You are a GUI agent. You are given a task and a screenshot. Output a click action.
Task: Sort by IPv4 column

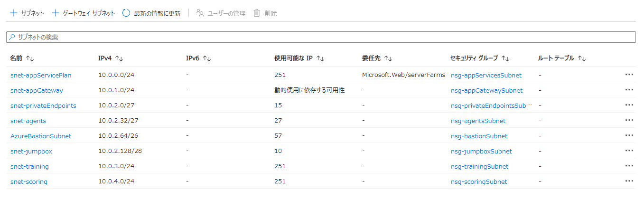(111, 58)
